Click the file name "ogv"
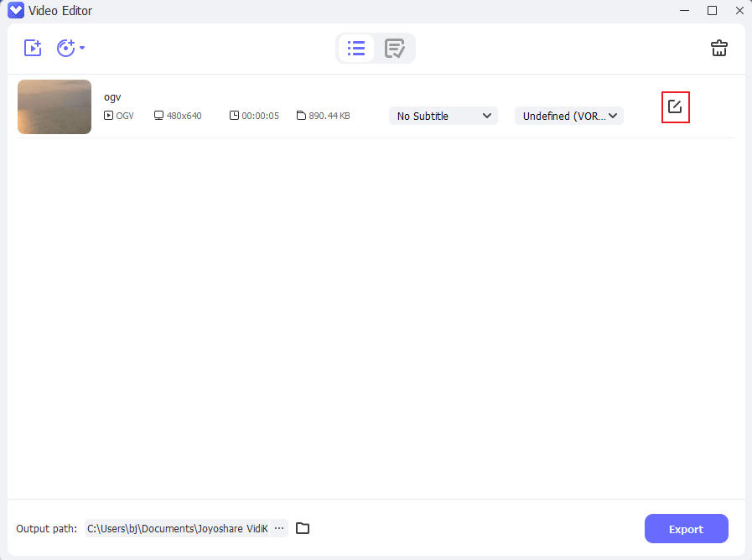 (x=112, y=97)
